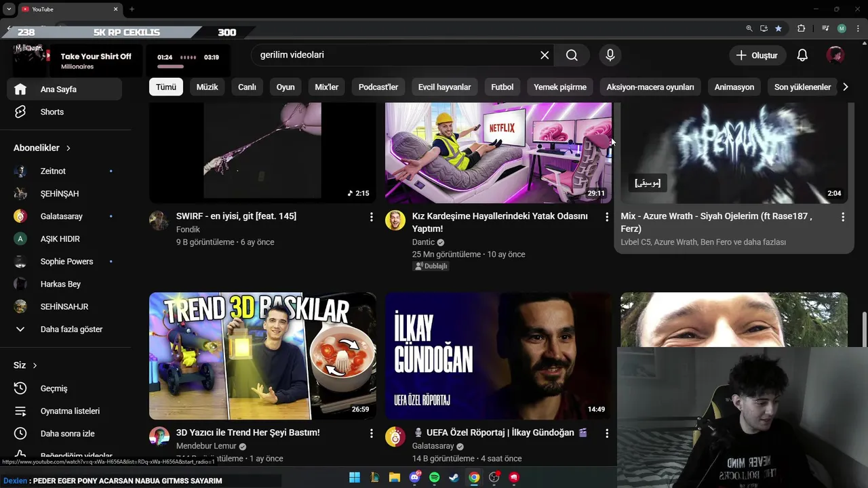The width and height of the screenshot is (868, 488).
Task: Open Steam from the taskbar
Action: click(x=454, y=477)
